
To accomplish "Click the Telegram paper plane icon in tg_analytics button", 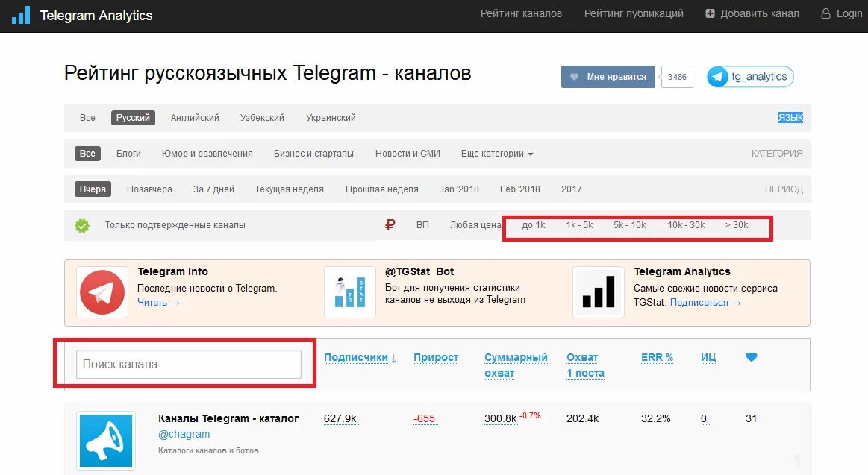I will click(x=718, y=77).
